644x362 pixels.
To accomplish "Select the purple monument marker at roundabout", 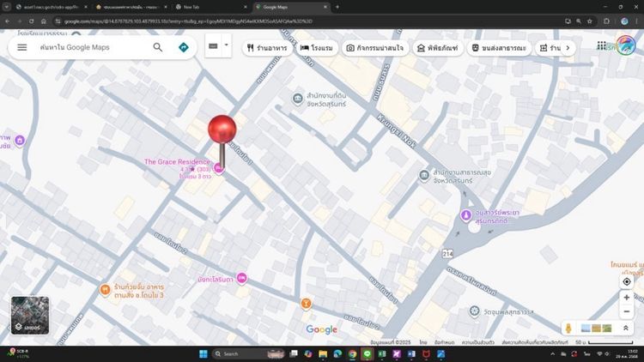I will [x=465, y=215].
